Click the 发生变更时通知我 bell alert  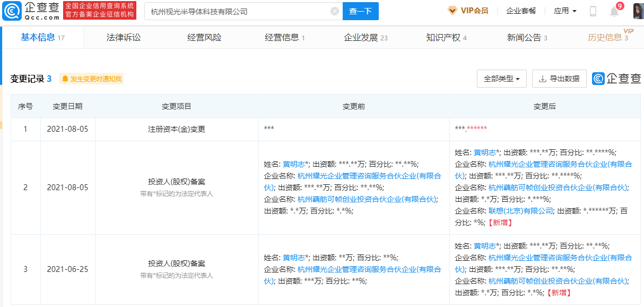coord(92,79)
